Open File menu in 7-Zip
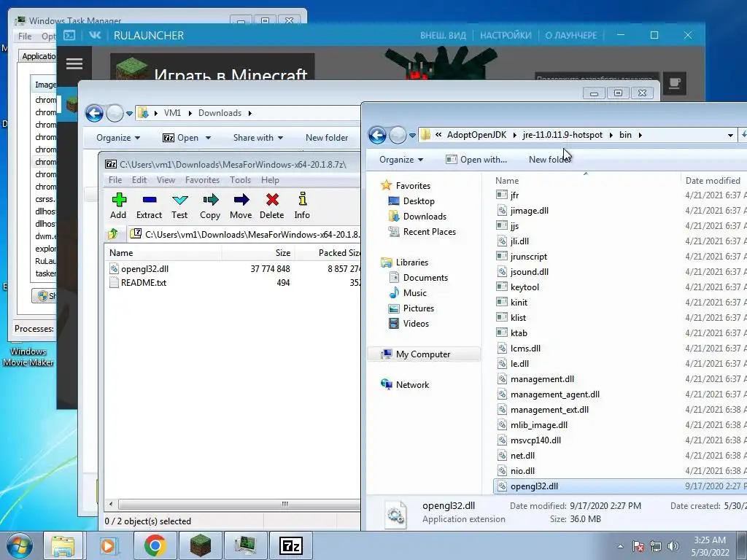Viewport: 747px width, 560px height. pyautogui.click(x=115, y=180)
